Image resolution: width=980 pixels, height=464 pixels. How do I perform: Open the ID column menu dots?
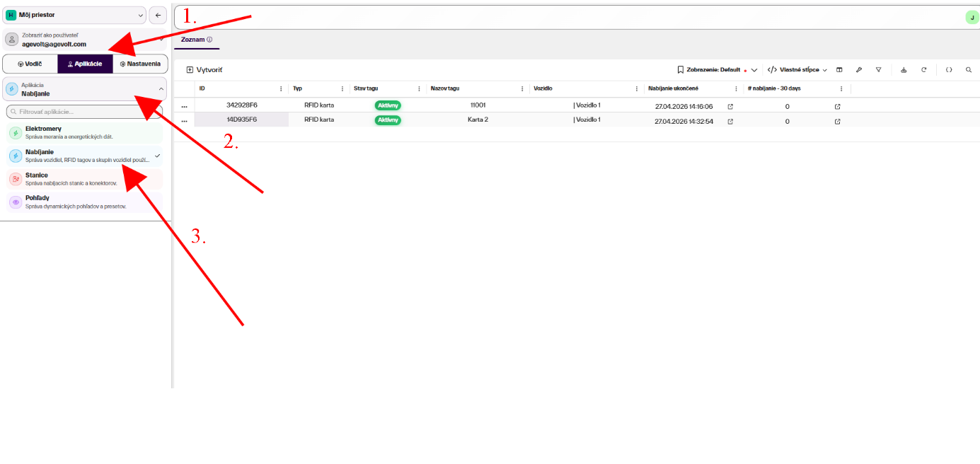281,88
